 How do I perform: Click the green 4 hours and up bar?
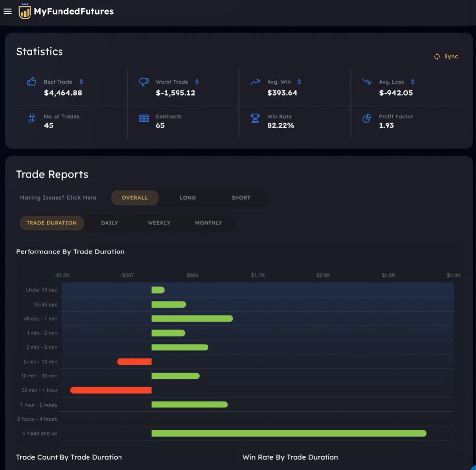(289, 433)
